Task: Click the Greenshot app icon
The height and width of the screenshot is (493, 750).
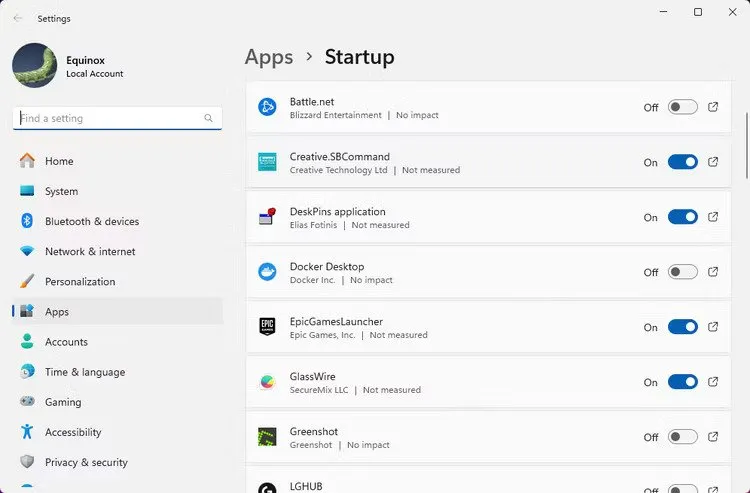Action: pos(267,437)
